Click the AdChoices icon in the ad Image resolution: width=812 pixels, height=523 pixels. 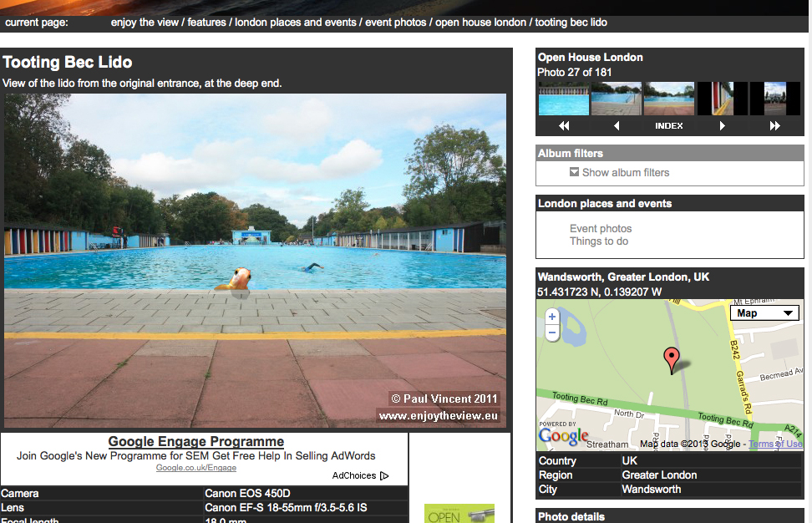point(384,476)
